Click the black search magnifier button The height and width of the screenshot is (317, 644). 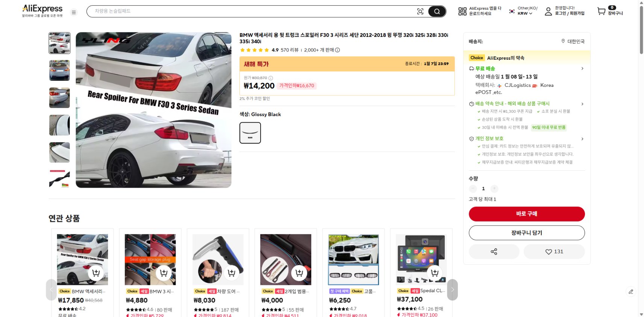[437, 12]
